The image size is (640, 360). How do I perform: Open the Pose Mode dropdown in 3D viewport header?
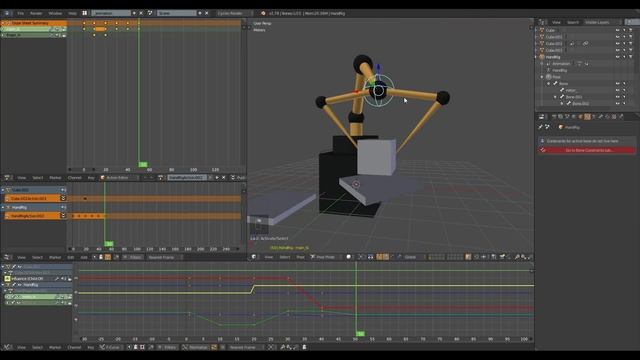pyautogui.click(x=325, y=257)
